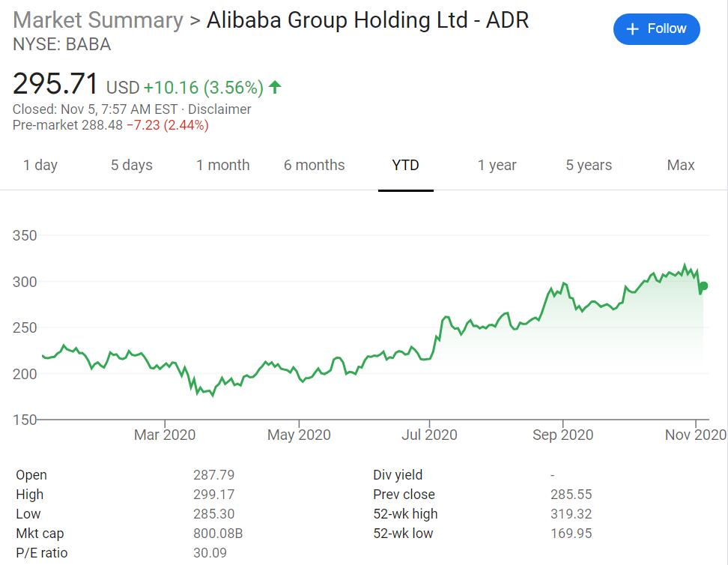
Task: View the 5 years chart
Action: point(588,165)
